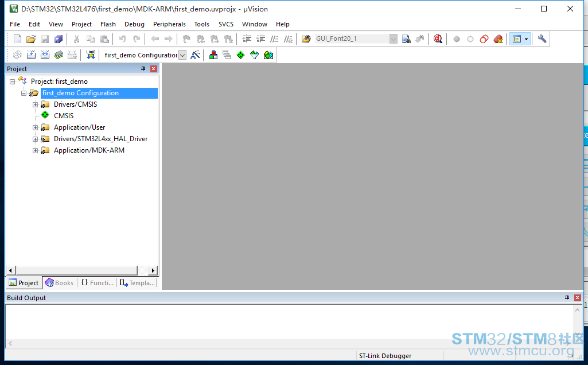The width and height of the screenshot is (588, 365).
Task: Click the Open file folder icon
Action: 31,38
